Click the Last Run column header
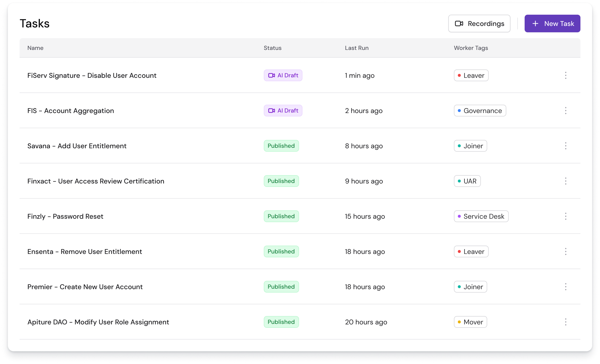This screenshot has height=364, width=600. 357,48
